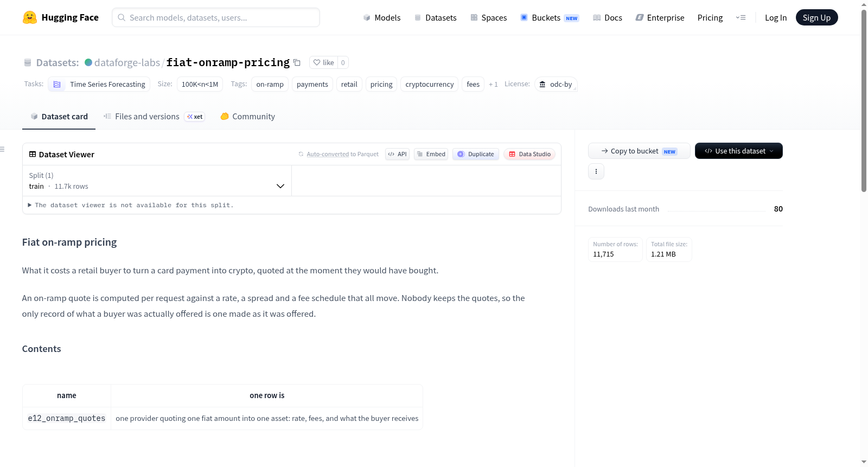868x467 pixels.
Task: Select the retail tag
Action: coord(349,84)
